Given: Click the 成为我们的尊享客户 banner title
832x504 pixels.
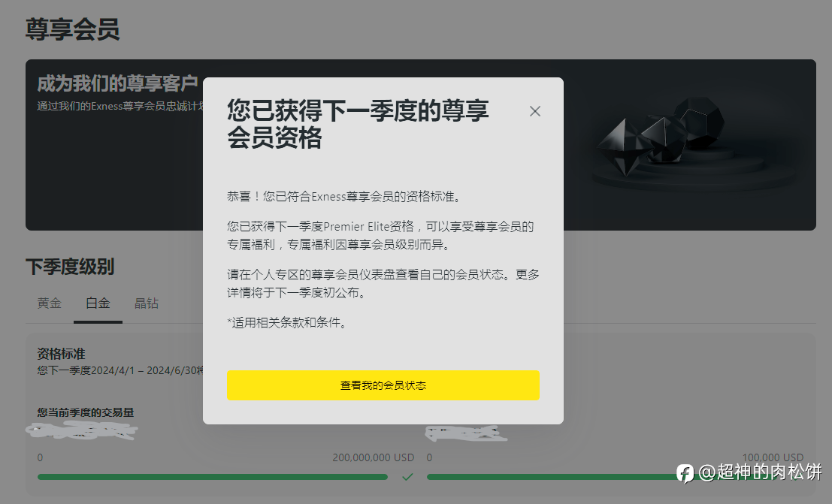Looking at the screenshot, I should point(118,84).
